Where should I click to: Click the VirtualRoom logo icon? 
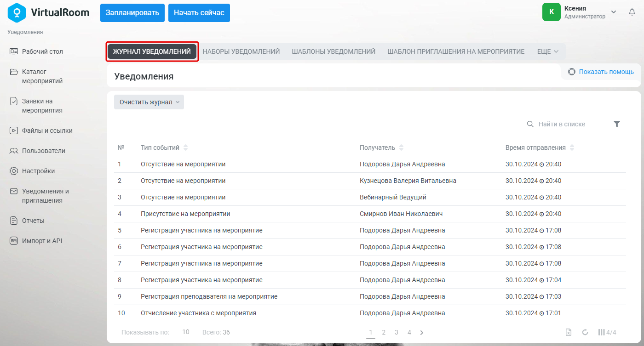click(17, 12)
